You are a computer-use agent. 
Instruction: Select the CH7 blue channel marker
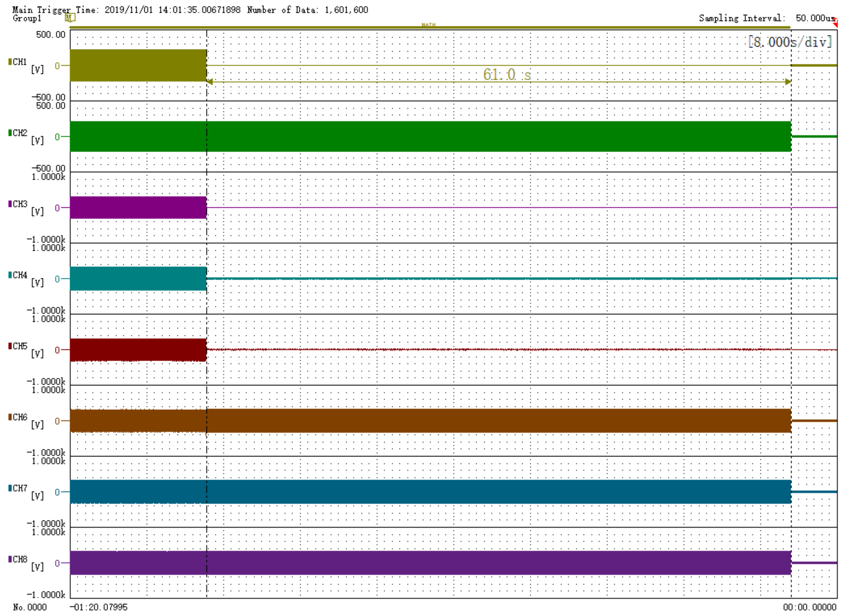click(x=10, y=488)
